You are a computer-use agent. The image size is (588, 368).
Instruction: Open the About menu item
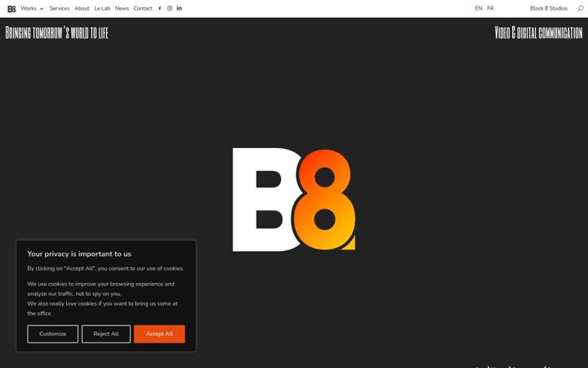pos(82,8)
